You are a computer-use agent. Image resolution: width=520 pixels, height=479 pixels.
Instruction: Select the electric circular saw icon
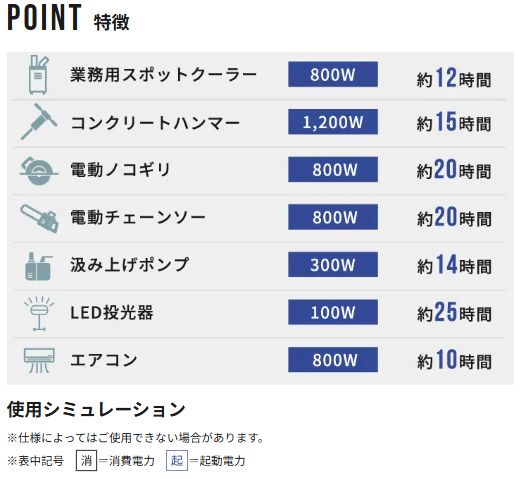(39, 170)
